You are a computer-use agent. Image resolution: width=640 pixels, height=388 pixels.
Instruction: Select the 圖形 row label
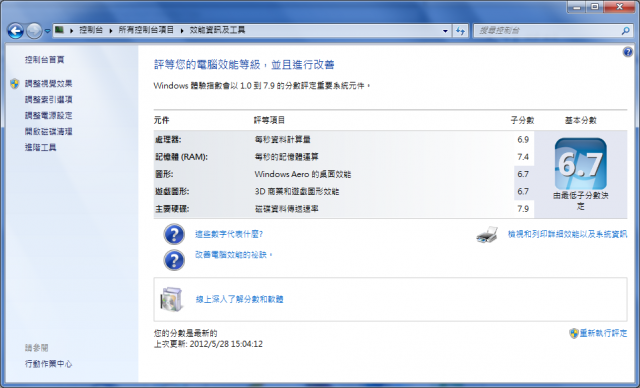164,174
